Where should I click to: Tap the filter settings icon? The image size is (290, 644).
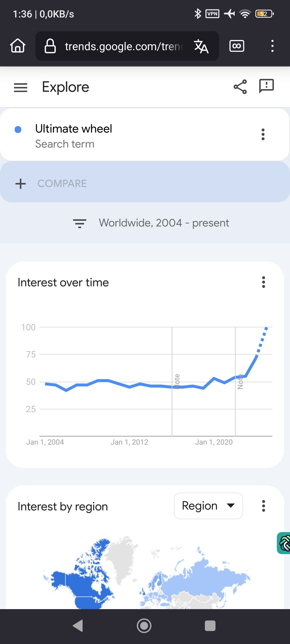(79, 223)
